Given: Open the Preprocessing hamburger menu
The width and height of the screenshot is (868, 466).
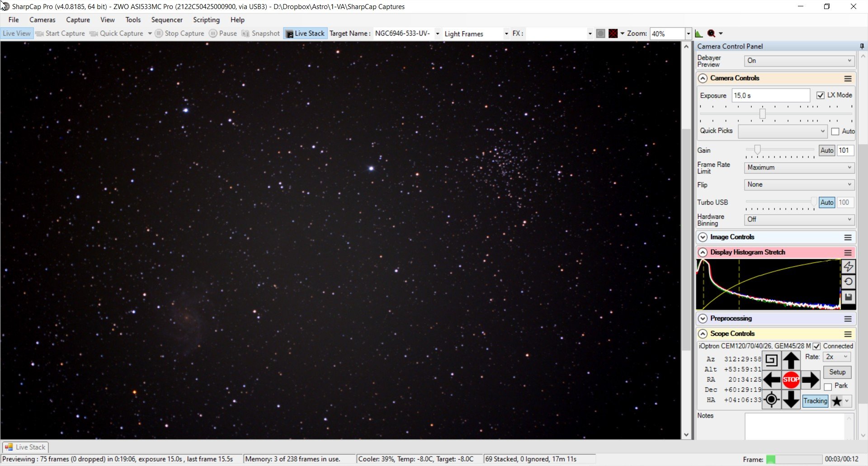Looking at the screenshot, I should (x=848, y=319).
